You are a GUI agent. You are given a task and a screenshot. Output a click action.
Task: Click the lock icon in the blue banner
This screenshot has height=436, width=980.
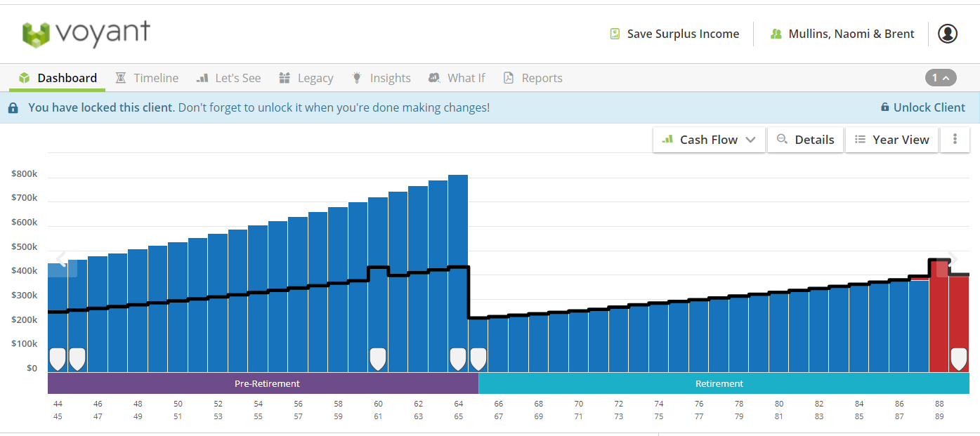13,108
